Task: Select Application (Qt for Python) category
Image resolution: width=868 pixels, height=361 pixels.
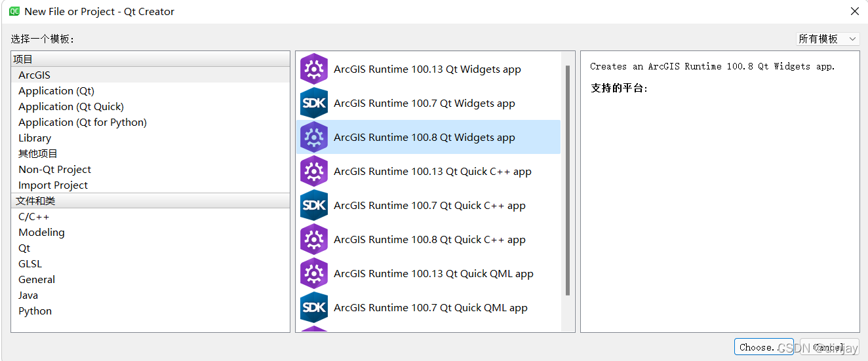Action: [150, 122]
